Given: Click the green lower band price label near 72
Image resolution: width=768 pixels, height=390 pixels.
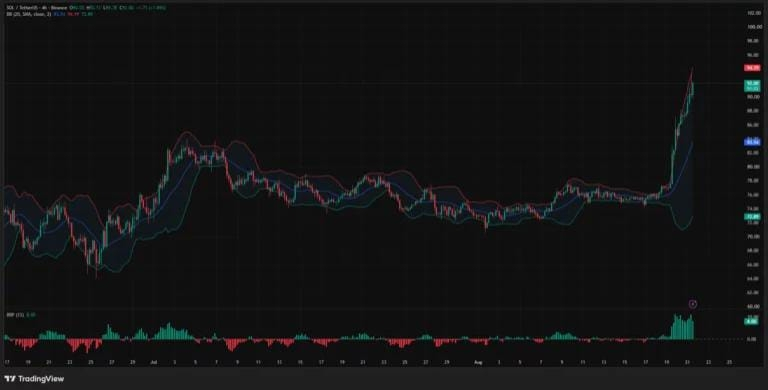Looking at the screenshot, I should click(752, 217).
